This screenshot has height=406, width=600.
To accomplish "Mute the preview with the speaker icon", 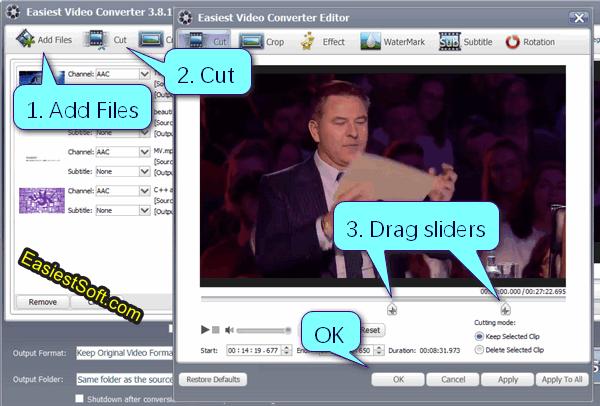I will (x=229, y=330).
